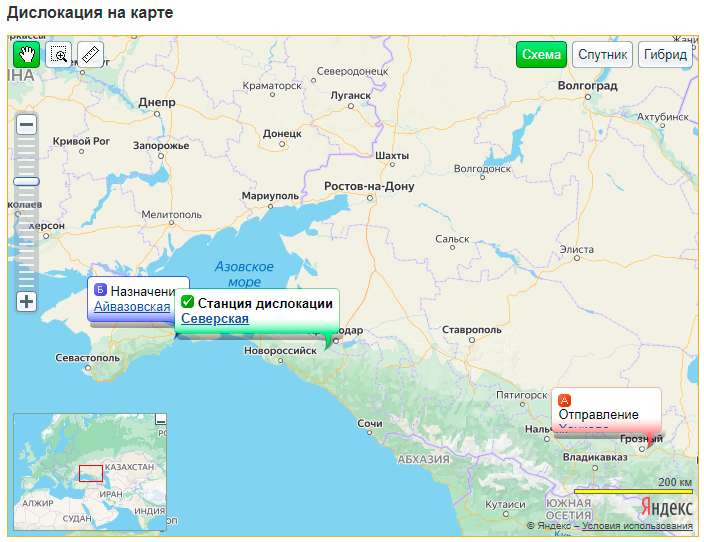The width and height of the screenshot is (704, 542).
Task: Click the red rectangle in the minimap
Action: [x=91, y=473]
